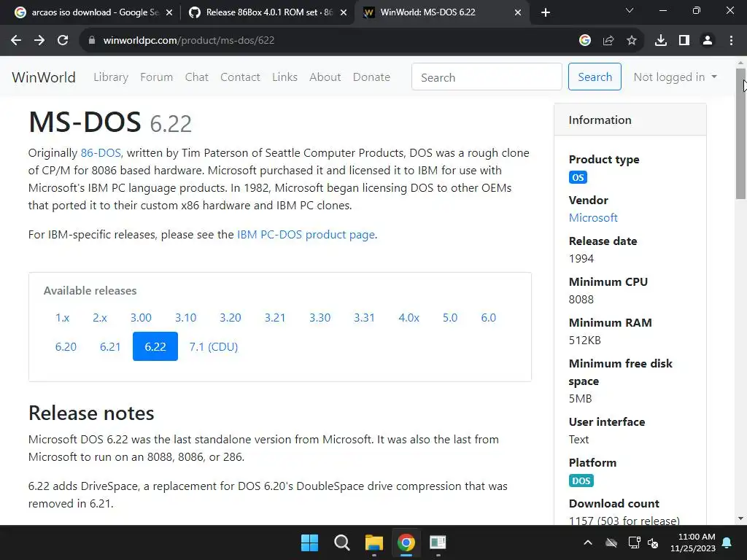Select release 1.x
This screenshot has height=560, width=747.
(63, 318)
